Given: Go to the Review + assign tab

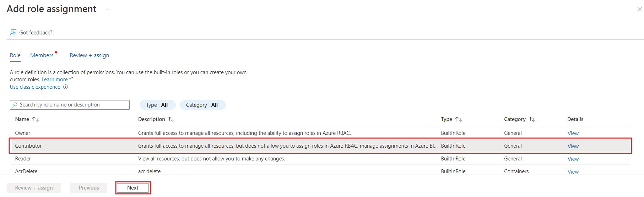Looking at the screenshot, I should coord(90,55).
